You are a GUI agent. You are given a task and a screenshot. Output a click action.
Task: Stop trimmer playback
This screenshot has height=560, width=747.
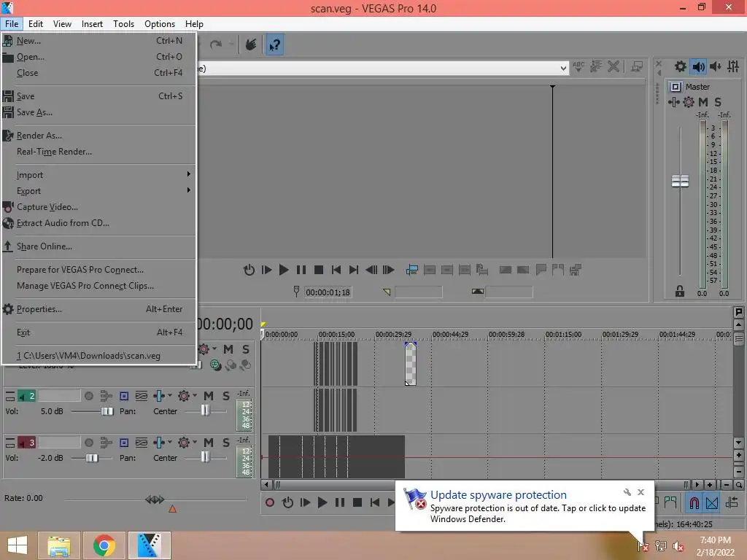coord(319,270)
